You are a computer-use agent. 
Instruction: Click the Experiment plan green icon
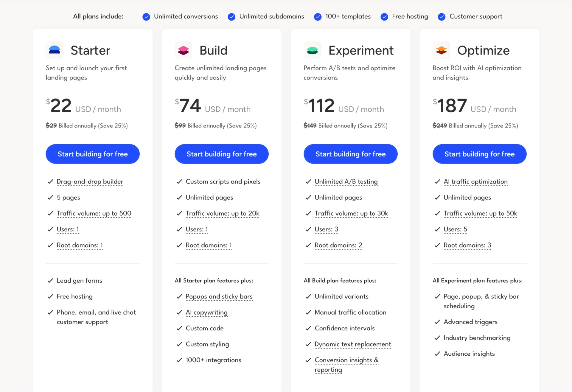coord(313,50)
